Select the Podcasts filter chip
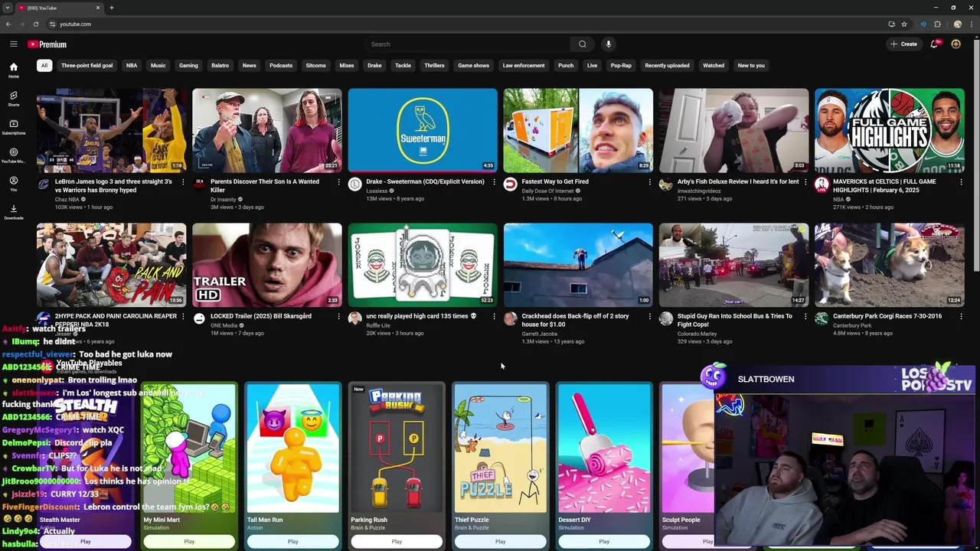The height and width of the screenshot is (551, 980). point(281,66)
